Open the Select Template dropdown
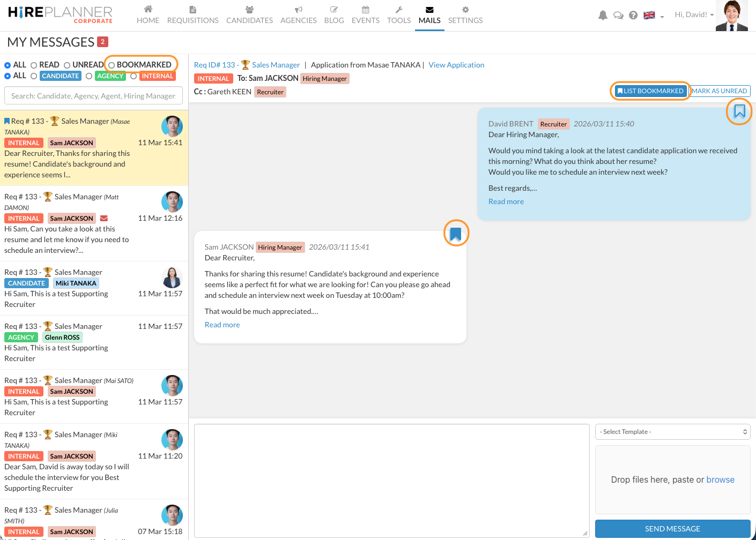Image resolution: width=756 pixels, height=540 pixels. point(672,432)
